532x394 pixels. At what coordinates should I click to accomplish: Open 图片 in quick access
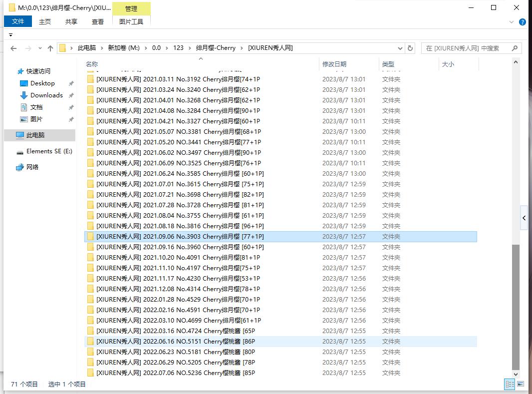36,119
